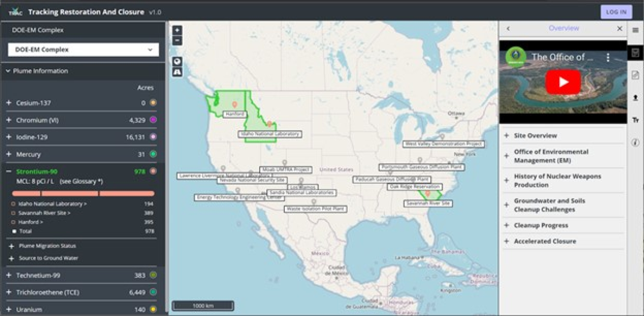Click the document edit icon in sidebar
Screen dimensions: 644x316
(635, 75)
